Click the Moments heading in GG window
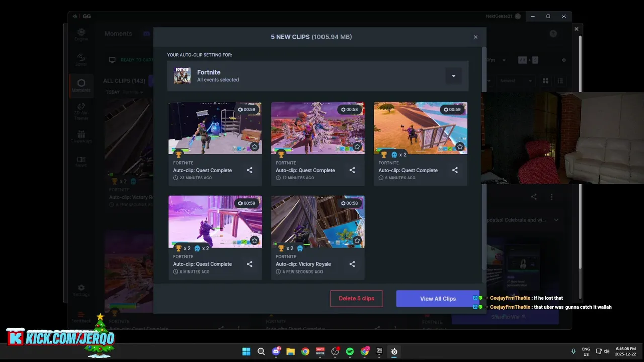 (x=118, y=34)
